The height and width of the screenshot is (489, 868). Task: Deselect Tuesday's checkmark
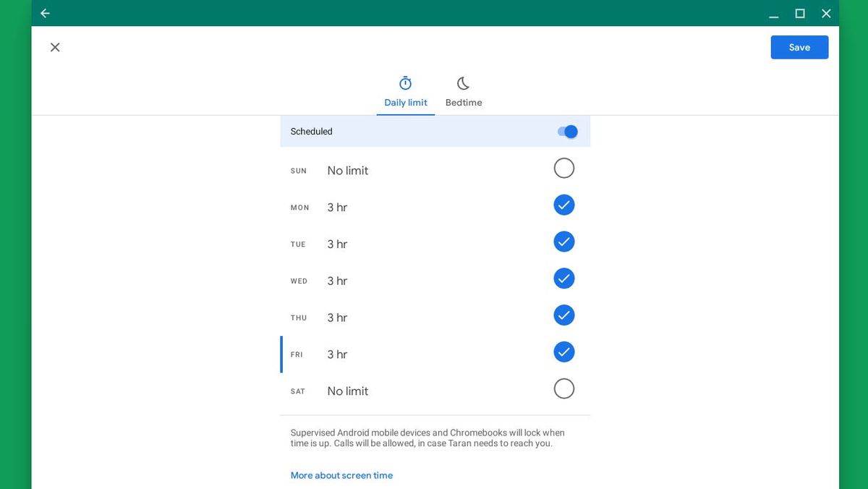[x=564, y=242]
